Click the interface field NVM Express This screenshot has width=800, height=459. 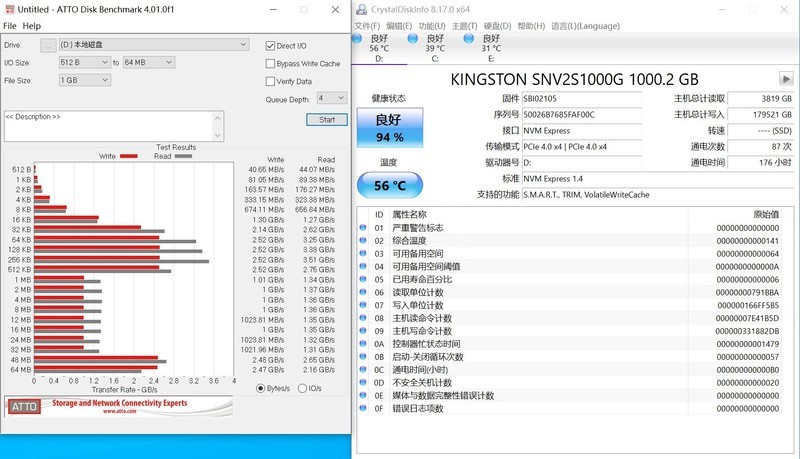pyautogui.click(x=582, y=131)
